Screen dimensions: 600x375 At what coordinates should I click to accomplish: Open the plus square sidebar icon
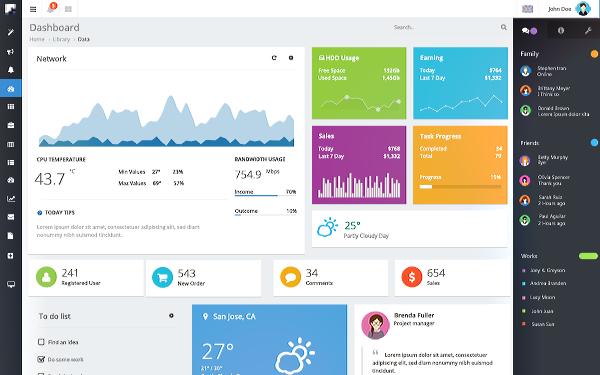[x=11, y=256]
